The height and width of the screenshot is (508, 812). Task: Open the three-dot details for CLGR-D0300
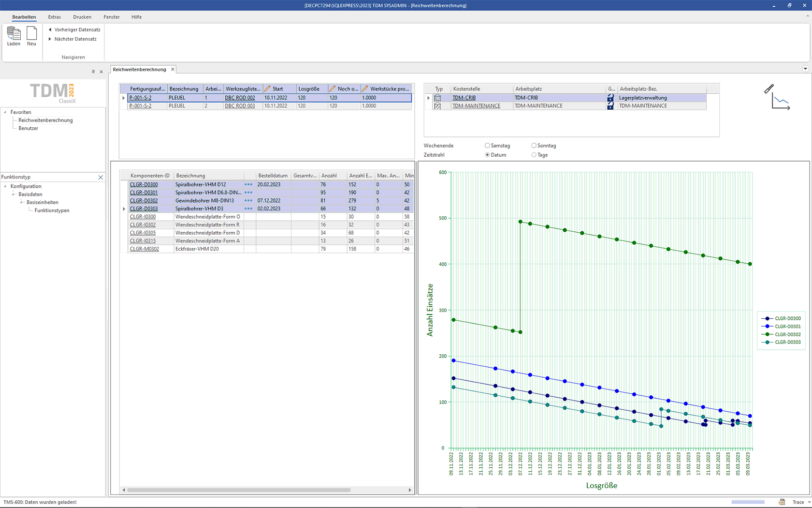248,184
